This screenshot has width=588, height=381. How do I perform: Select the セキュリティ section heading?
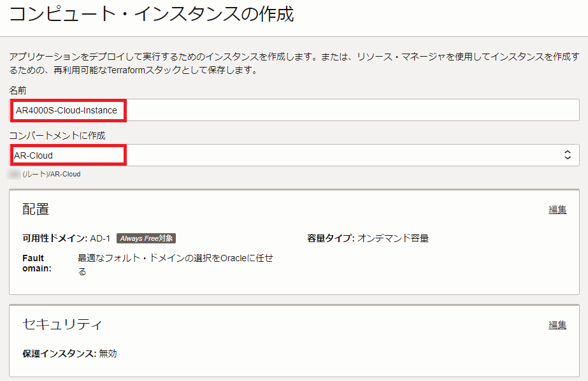pos(62,324)
